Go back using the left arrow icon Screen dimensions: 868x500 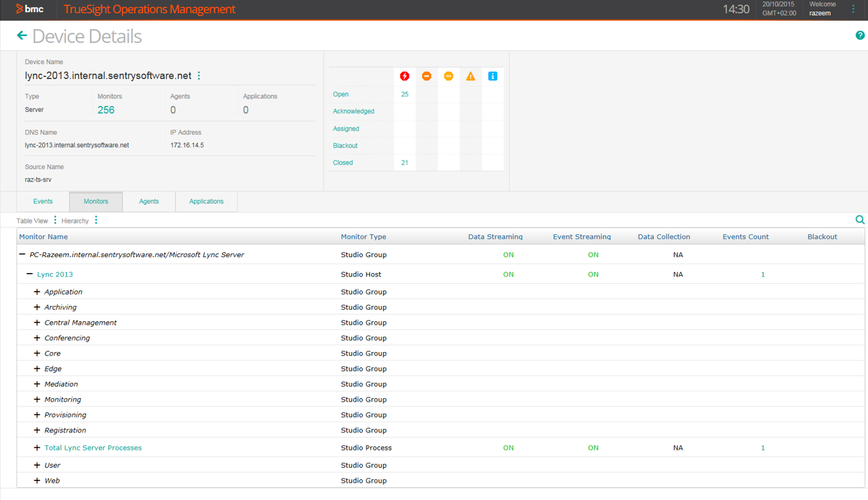point(22,35)
